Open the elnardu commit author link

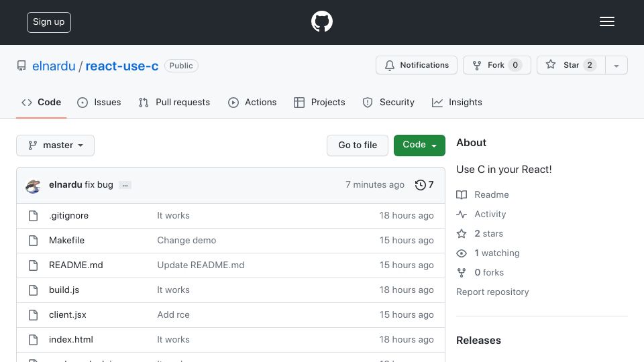click(66, 185)
